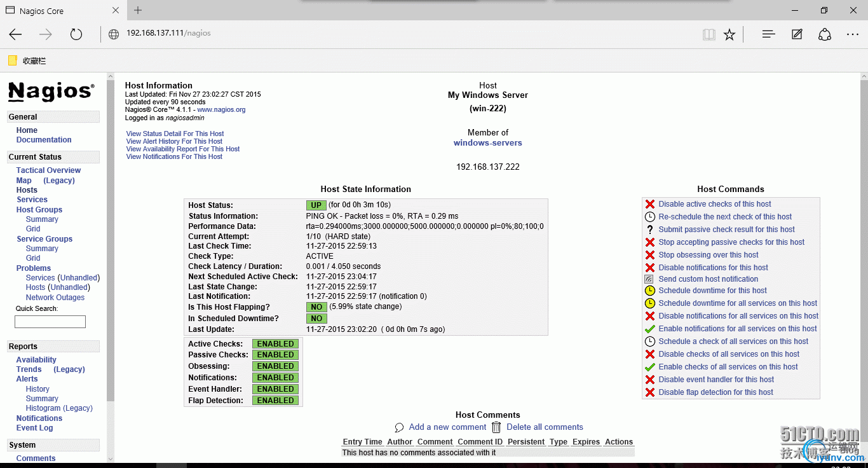This screenshot has width=868, height=468.
Task: Click inside the Quick Search field
Action: point(50,322)
